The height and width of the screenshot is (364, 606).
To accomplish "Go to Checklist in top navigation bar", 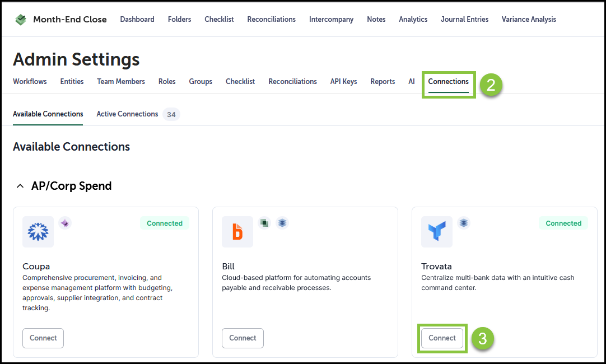I will point(219,20).
